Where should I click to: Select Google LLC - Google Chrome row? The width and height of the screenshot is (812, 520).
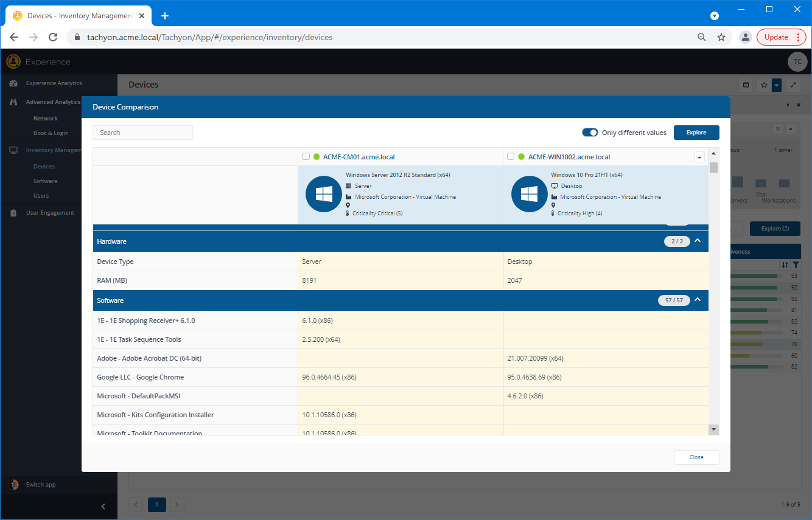point(401,377)
